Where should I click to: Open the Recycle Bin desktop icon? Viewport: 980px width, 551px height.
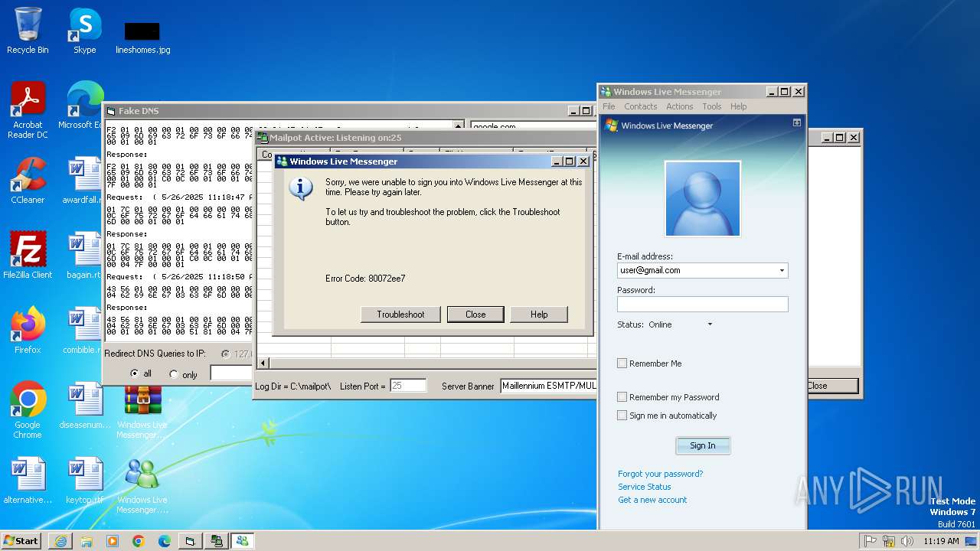pyautogui.click(x=28, y=31)
